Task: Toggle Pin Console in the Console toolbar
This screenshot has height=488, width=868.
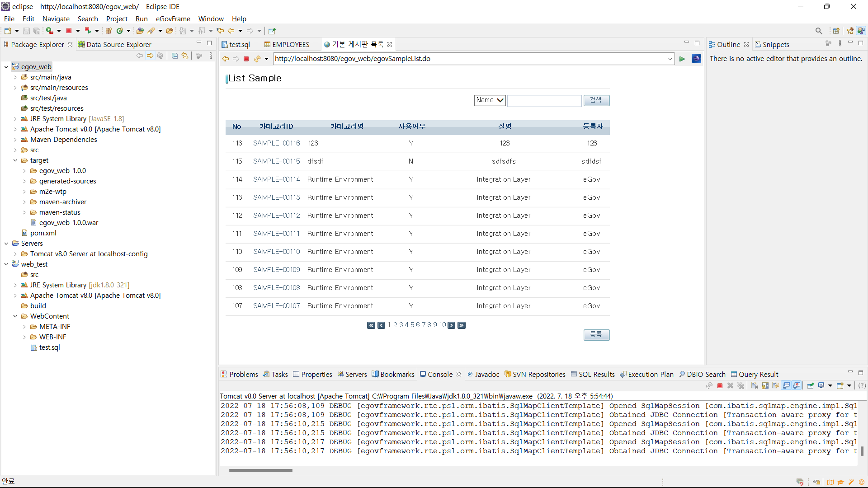Action: (x=810, y=385)
